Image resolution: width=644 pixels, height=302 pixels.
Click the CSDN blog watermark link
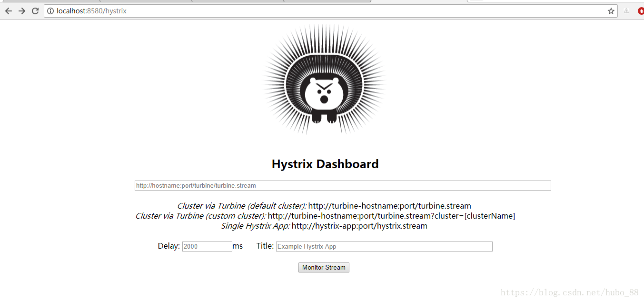(570, 292)
